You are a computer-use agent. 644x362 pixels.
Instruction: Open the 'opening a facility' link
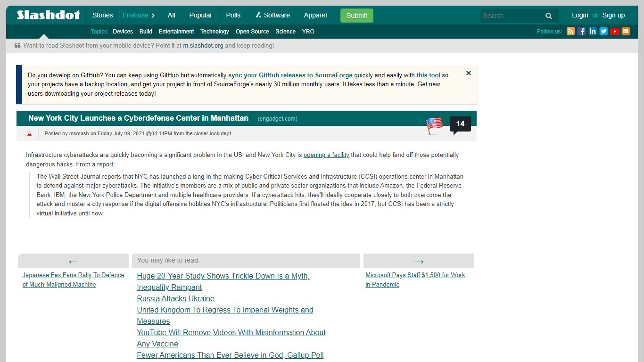pyautogui.click(x=326, y=155)
